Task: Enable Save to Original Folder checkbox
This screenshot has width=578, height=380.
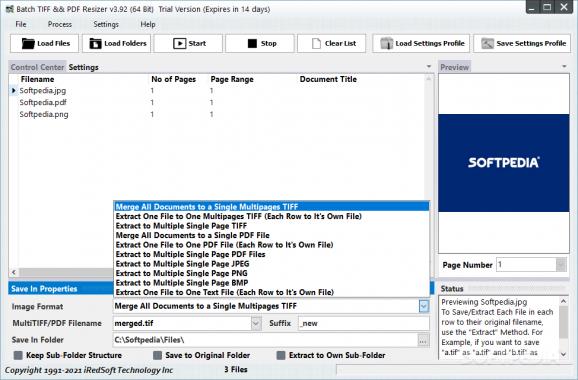Action: [157, 355]
